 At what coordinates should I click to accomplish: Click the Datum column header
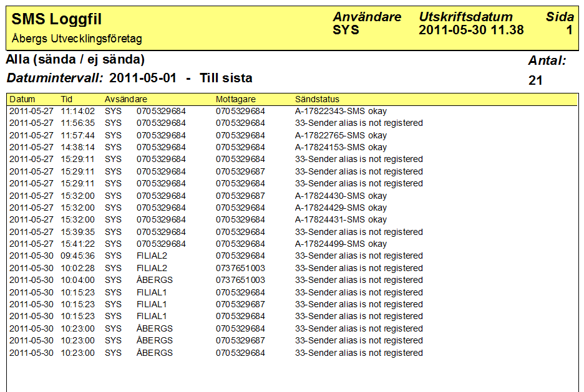tap(22, 99)
